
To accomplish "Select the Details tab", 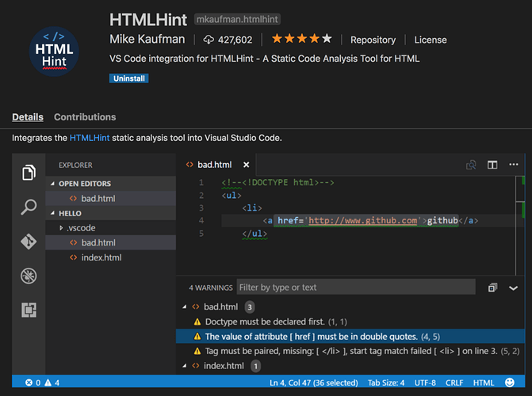I will pos(28,117).
